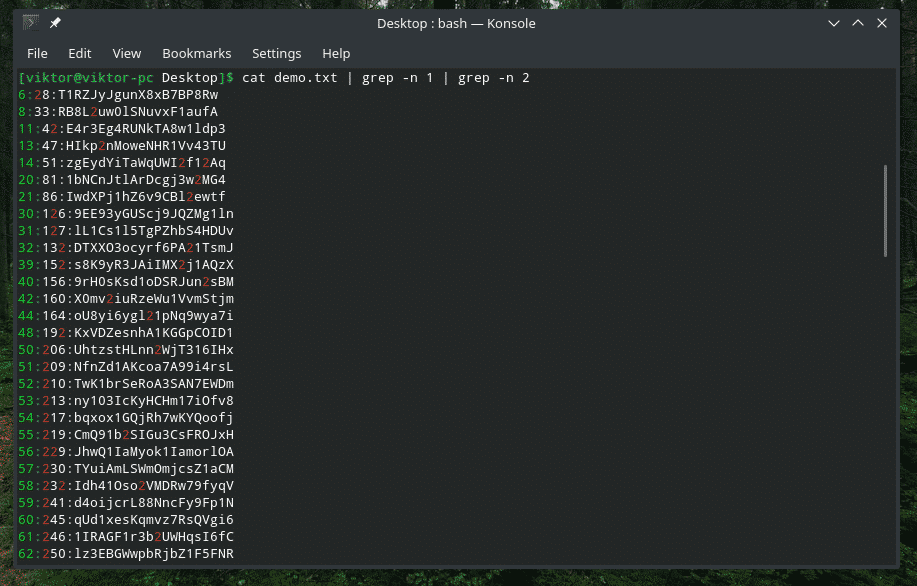Open the File menu
Viewport: 917px width, 586px height.
click(37, 53)
